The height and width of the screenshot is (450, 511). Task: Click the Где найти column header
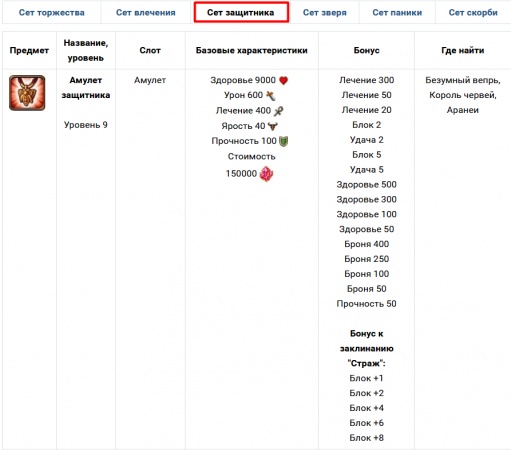(463, 50)
